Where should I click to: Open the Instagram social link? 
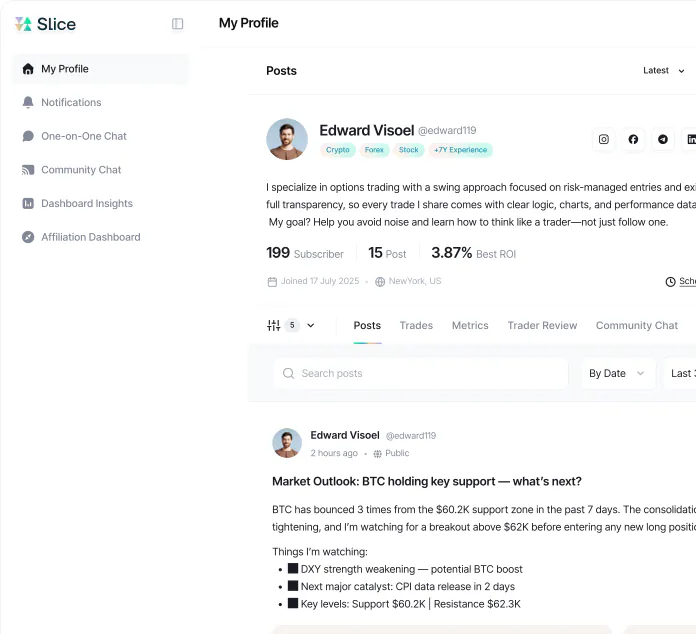pos(604,139)
